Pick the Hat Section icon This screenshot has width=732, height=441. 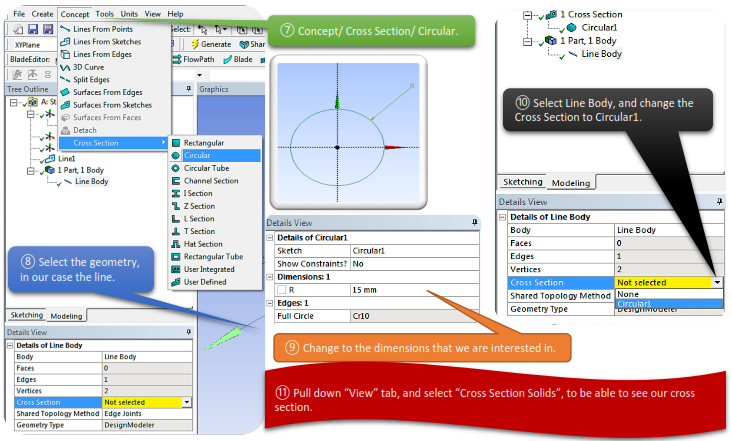pos(176,244)
